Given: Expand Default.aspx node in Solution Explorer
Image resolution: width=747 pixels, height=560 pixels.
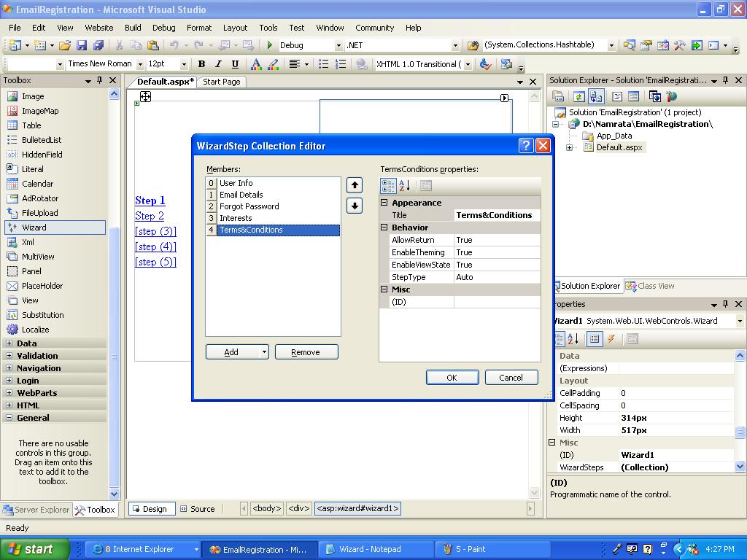Looking at the screenshot, I should [569, 147].
